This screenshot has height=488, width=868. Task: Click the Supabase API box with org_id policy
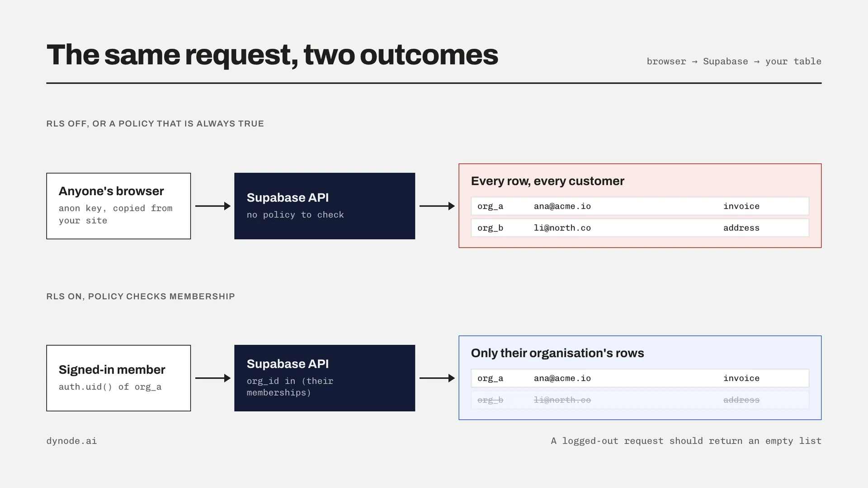coord(325,378)
